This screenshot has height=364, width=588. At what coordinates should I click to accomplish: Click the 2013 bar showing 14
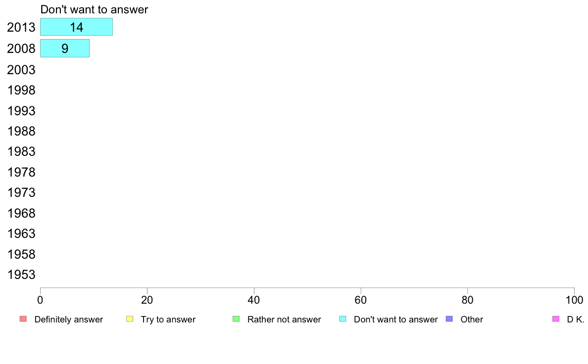(77, 27)
